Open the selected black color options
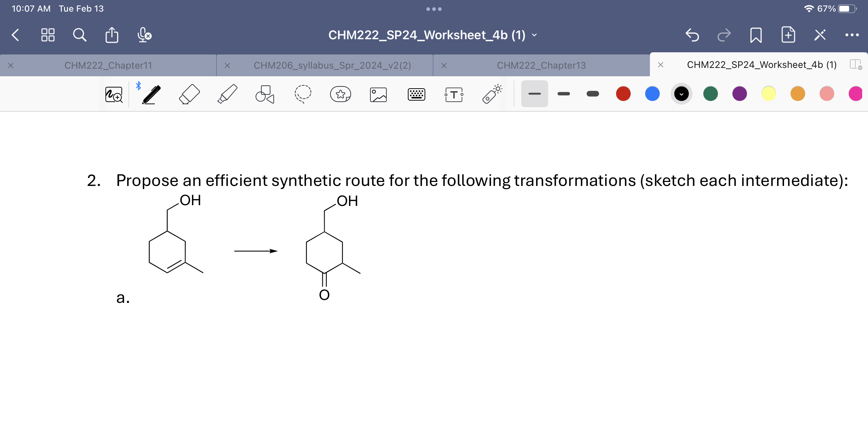 pyautogui.click(x=682, y=94)
